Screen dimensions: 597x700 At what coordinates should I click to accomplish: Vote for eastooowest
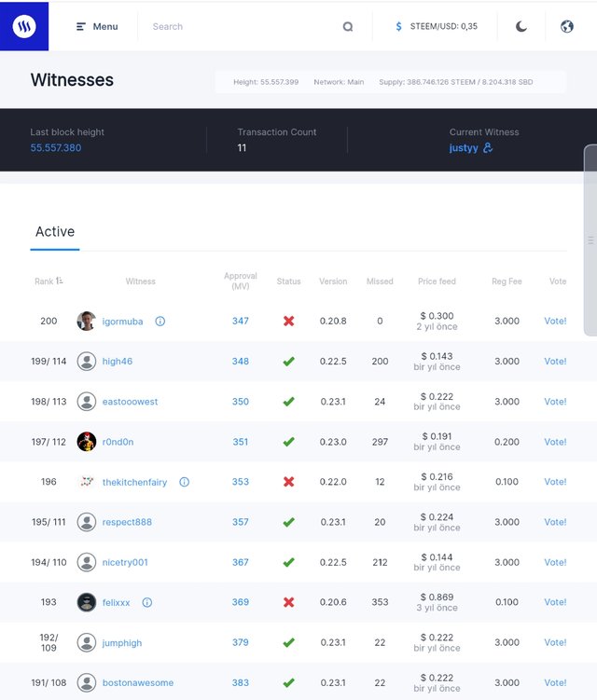tap(555, 402)
